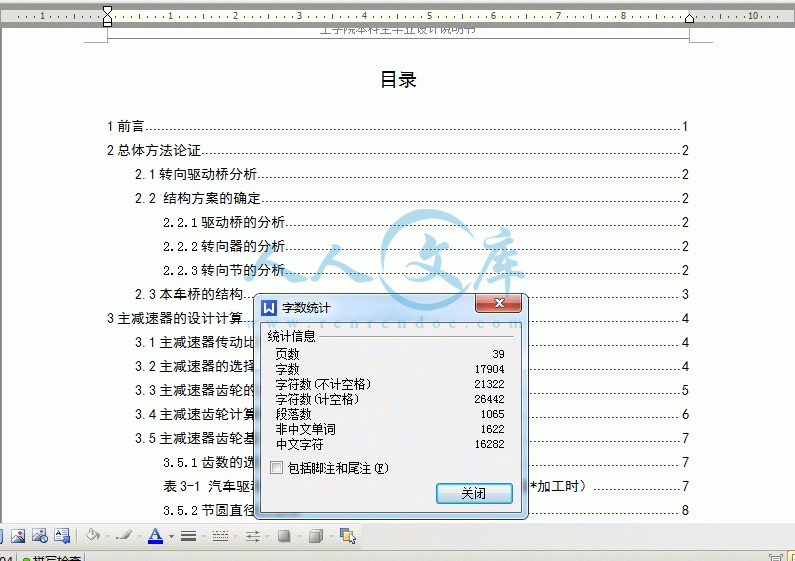
Task: Expand the dash style dropdown arrow
Action: [x=235, y=536]
